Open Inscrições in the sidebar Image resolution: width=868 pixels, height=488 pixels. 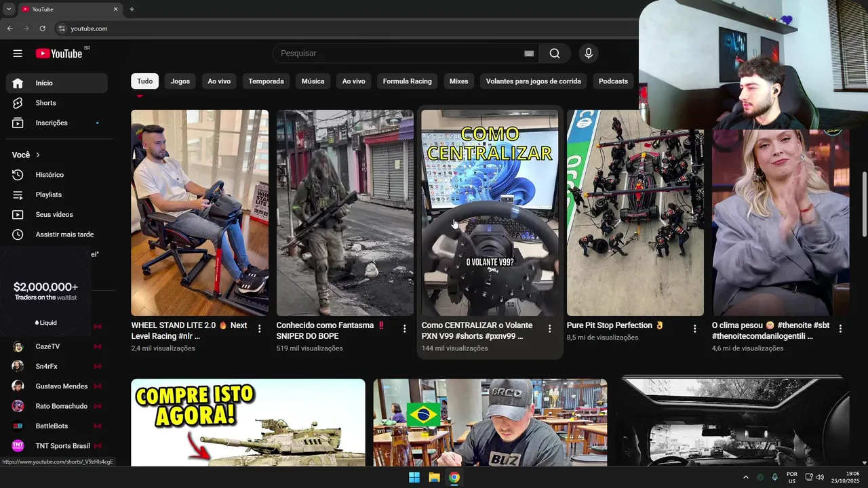57,123
